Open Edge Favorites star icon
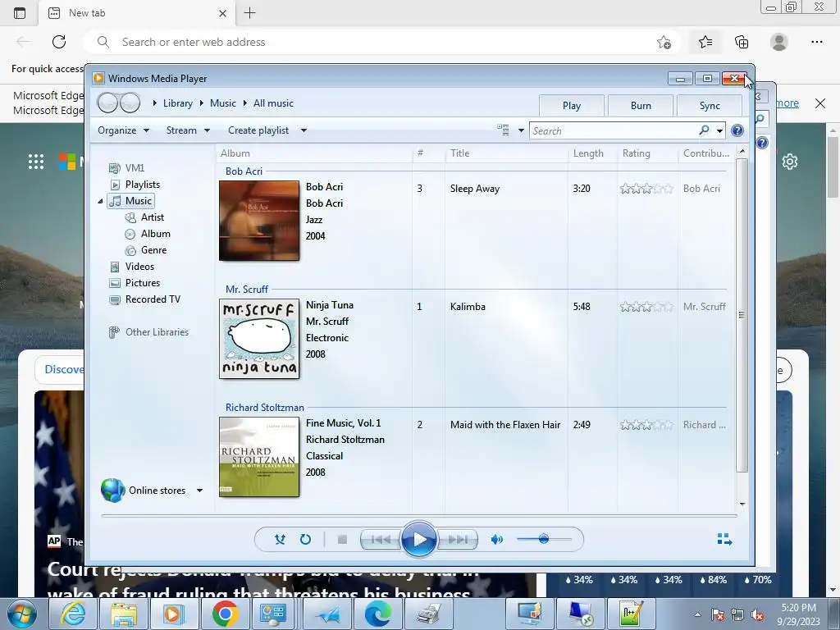The image size is (840, 630). pos(705,42)
